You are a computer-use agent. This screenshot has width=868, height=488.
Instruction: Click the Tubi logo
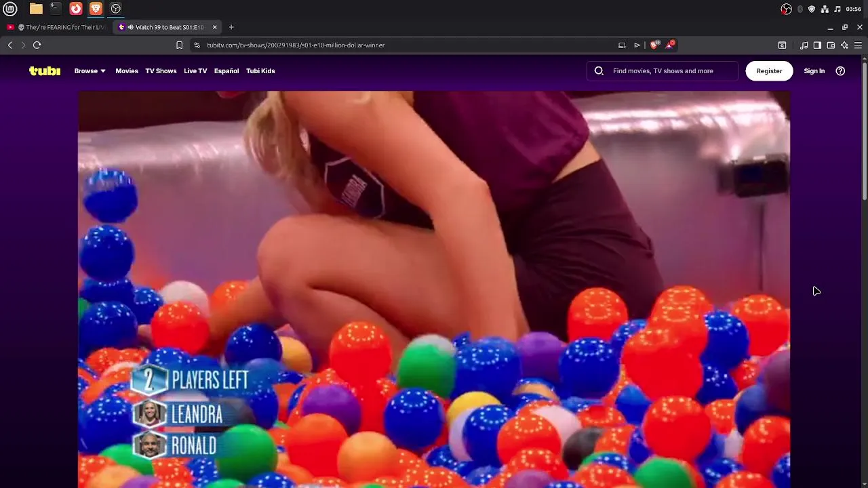pos(45,70)
